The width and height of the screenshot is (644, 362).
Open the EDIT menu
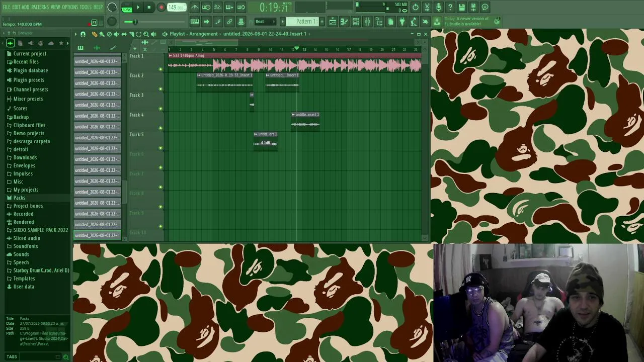pyautogui.click(x=16, y=7)
